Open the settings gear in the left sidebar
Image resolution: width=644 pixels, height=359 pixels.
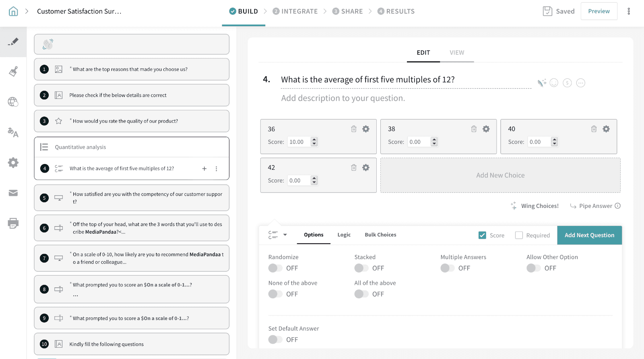coord(13,163)
